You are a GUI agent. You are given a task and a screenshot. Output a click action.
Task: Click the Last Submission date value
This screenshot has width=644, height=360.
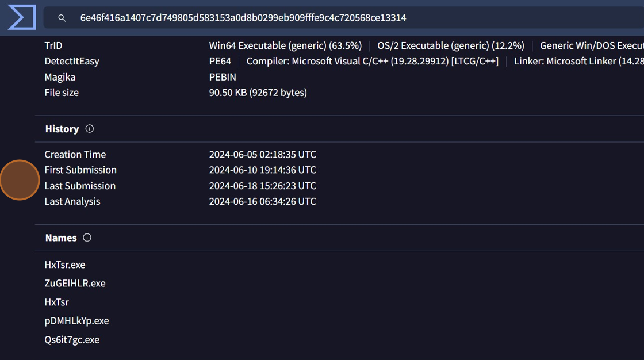click(262, 186)
